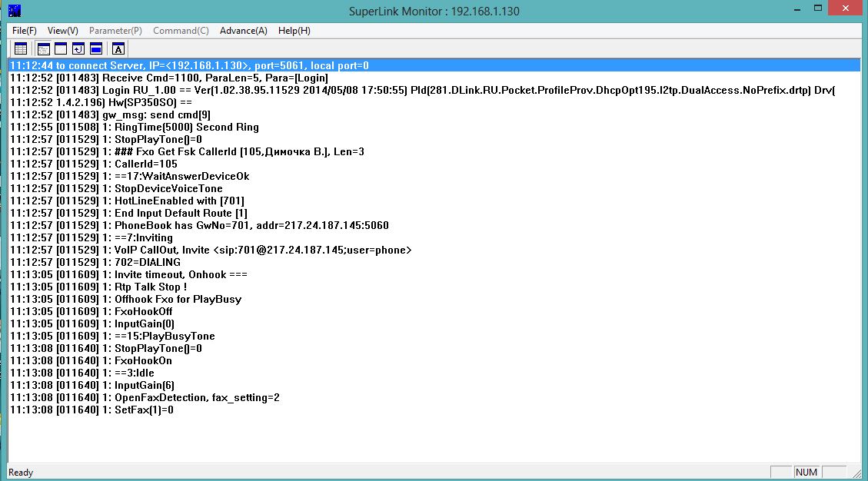Click the NUM indicator in status bar
The image size is (868, 481).
click(x=806, y=473)
